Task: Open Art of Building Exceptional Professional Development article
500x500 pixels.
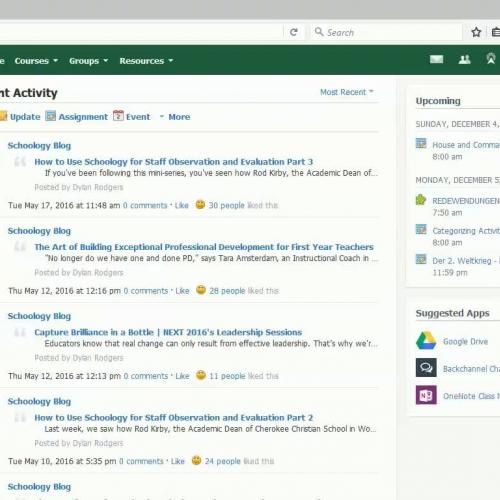Action: click(204, 247)
